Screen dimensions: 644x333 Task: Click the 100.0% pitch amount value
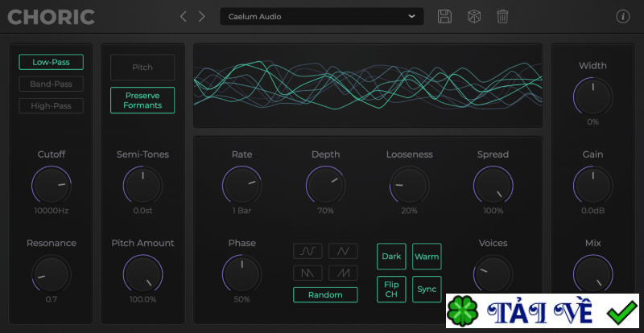[x=143, y=299]
